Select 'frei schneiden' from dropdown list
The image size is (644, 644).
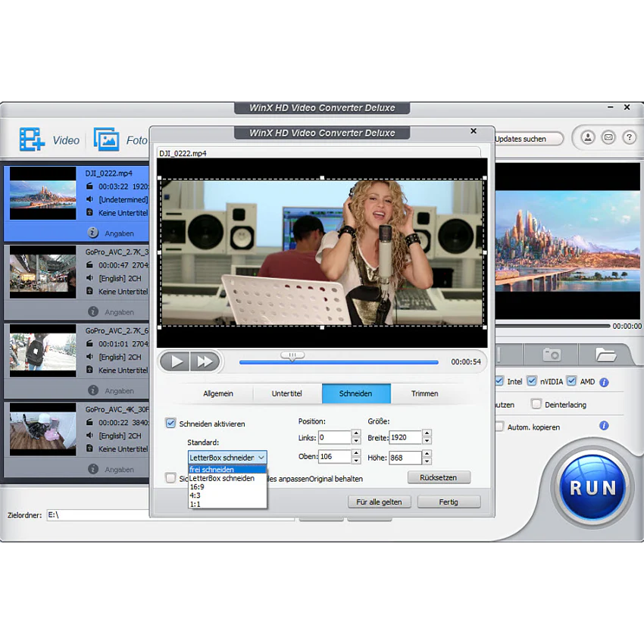(x=227, y=470)
